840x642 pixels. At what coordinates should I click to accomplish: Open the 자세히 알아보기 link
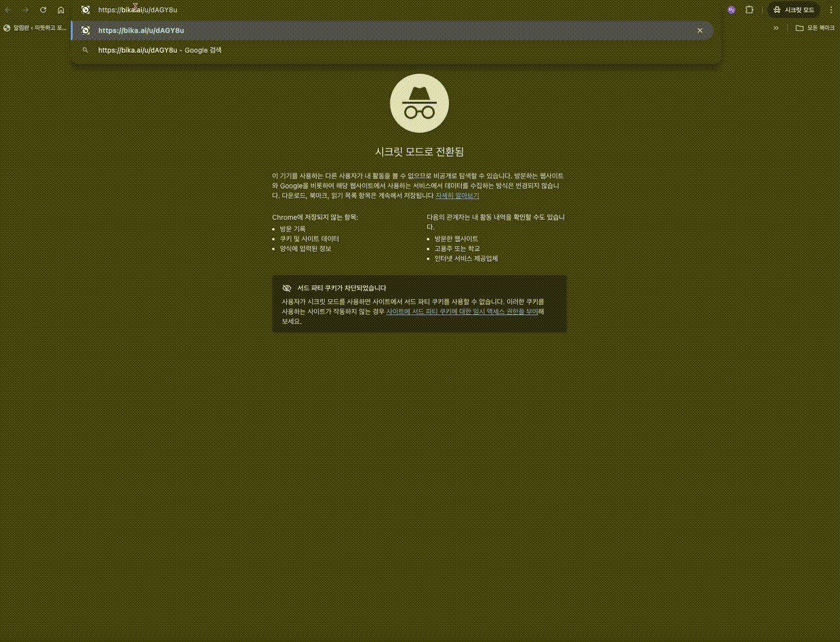(x=457, y=195)
